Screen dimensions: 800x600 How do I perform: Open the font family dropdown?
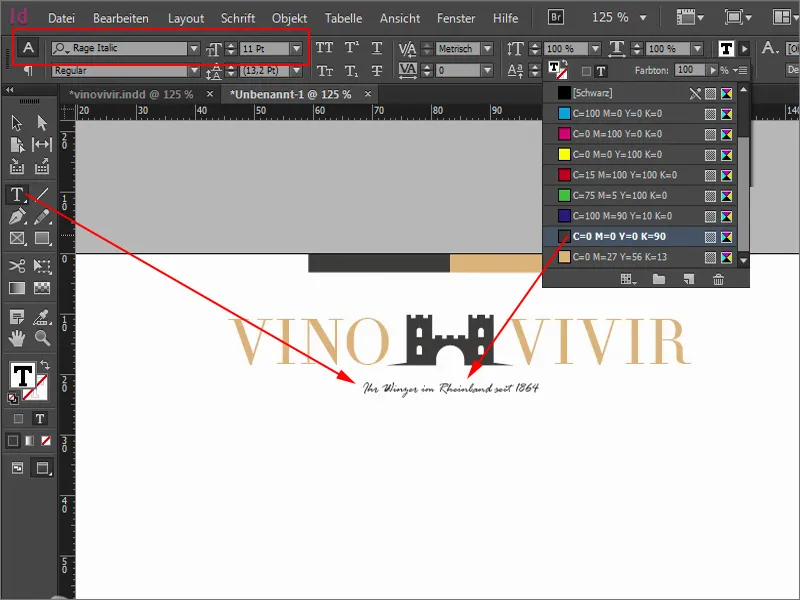pos(194,48)
